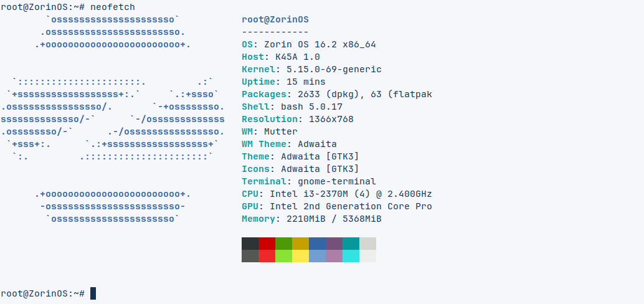The width and height of the screenshot is (644, 304).
Task: Select the blue "root@ZorinOS" heading above the dashes
Action: point(275,20)
